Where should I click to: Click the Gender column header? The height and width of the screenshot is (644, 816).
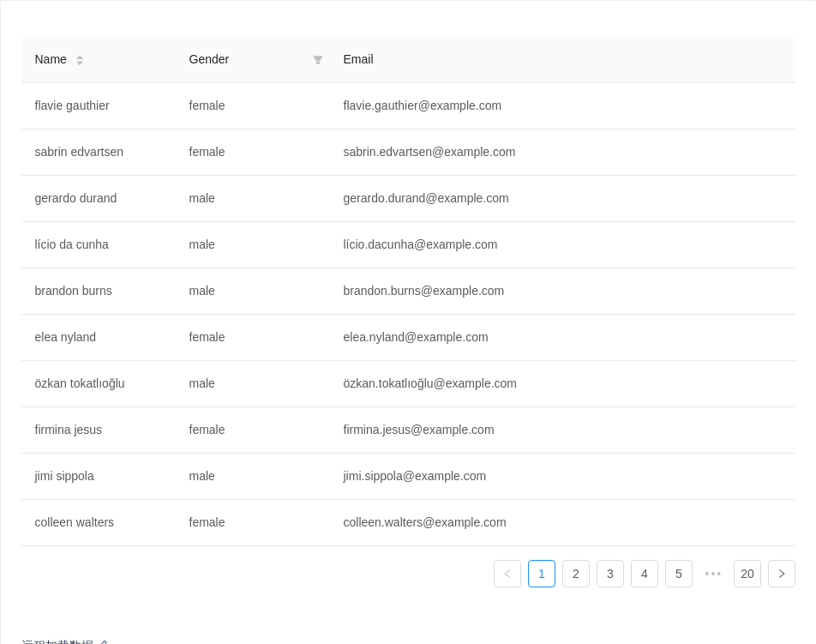253,60
